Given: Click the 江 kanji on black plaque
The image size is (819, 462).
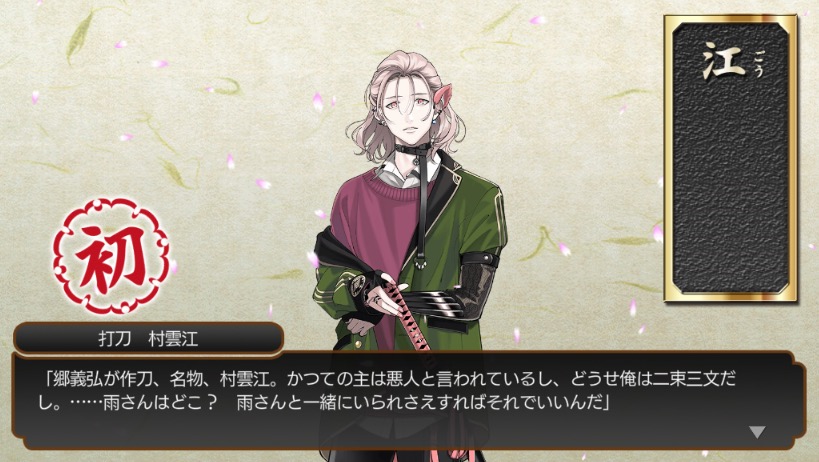Looking at the screenshot, I should point(723,63).
